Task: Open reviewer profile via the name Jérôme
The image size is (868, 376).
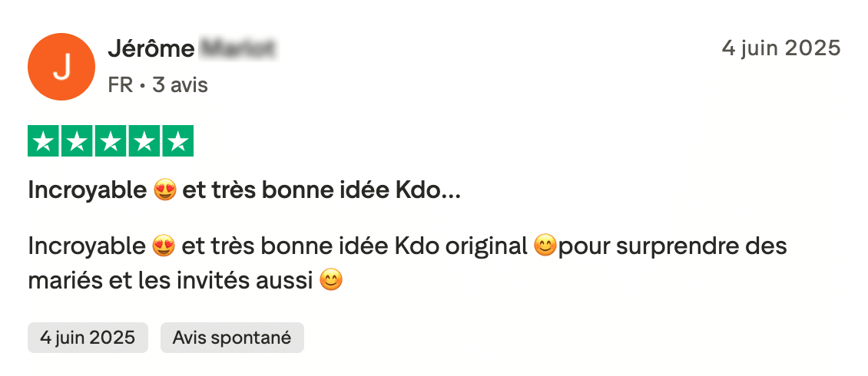Action: (151, 49)
